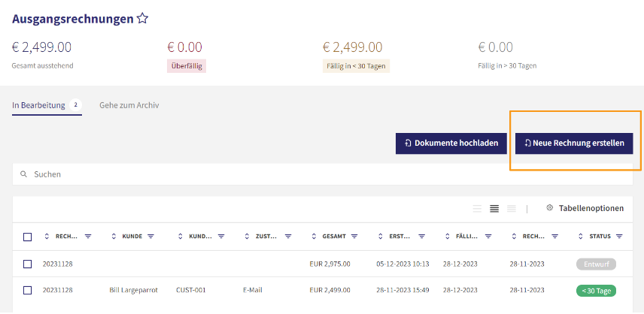Mark Ausgangsrechnungen as favorite with star icon
This screenshot has height=314, width=644.
point(142,19)
